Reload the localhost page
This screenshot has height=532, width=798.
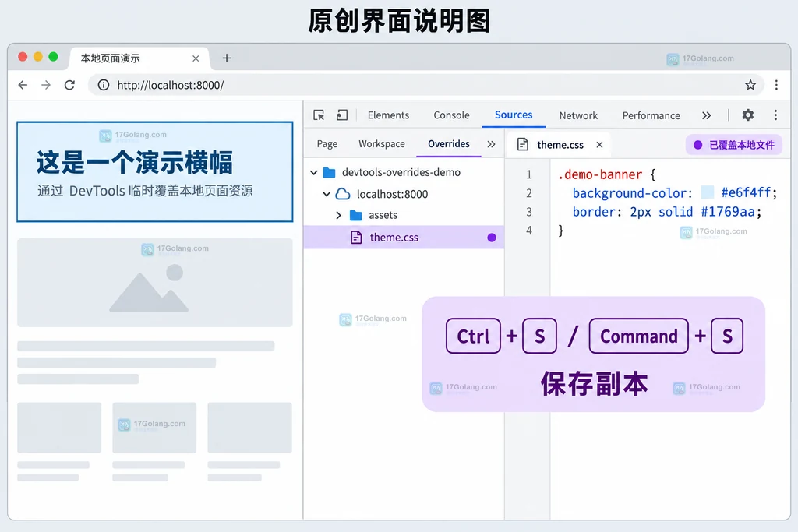[69, 85]
